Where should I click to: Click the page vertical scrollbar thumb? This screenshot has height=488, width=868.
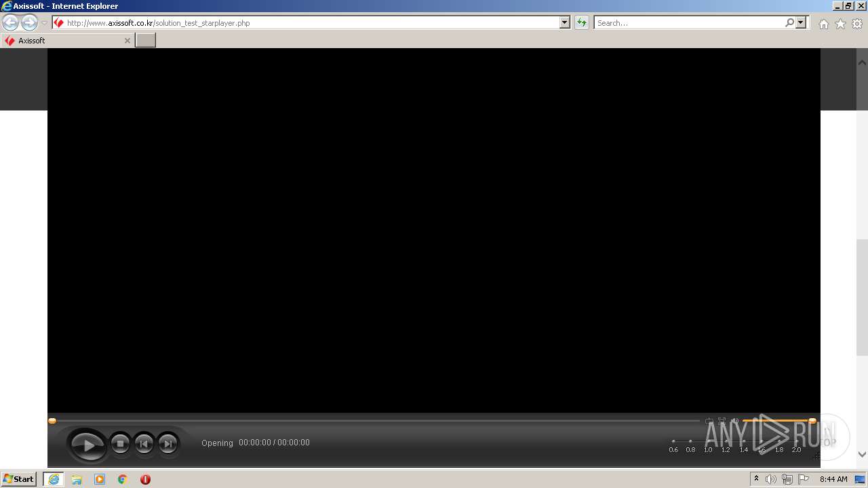coord(862,298)
